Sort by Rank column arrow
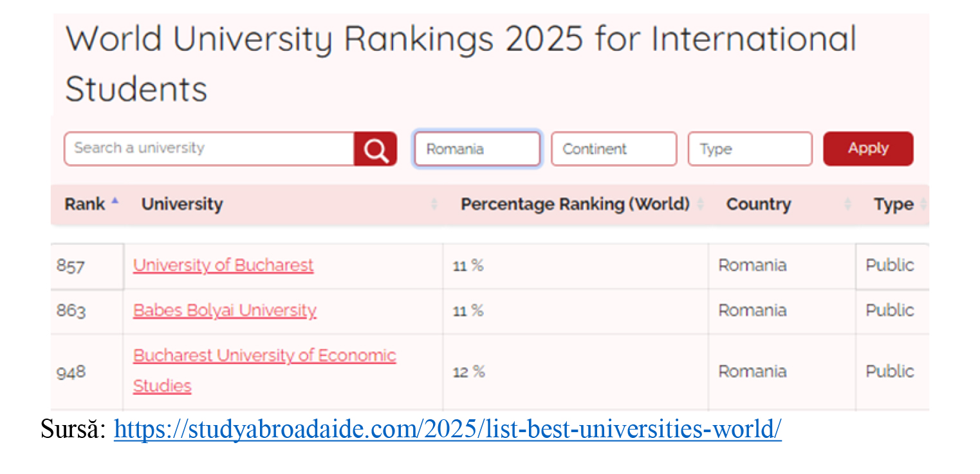Image resolution: width=980 pixels, height=474 pixels. [115, 202]
